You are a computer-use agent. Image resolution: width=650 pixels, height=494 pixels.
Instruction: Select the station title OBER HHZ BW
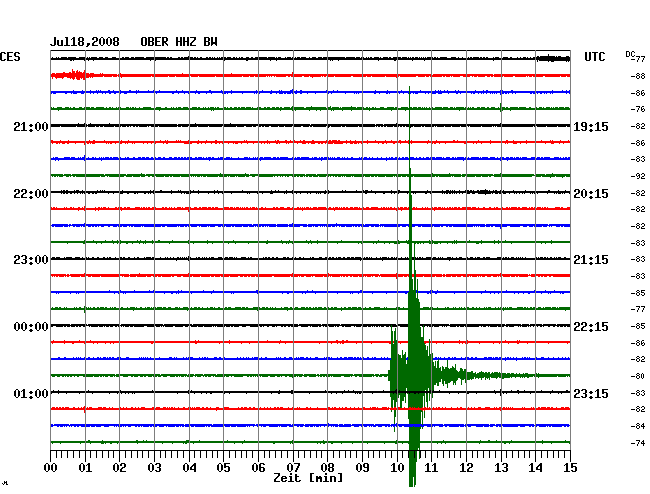(x=179, y=42)
